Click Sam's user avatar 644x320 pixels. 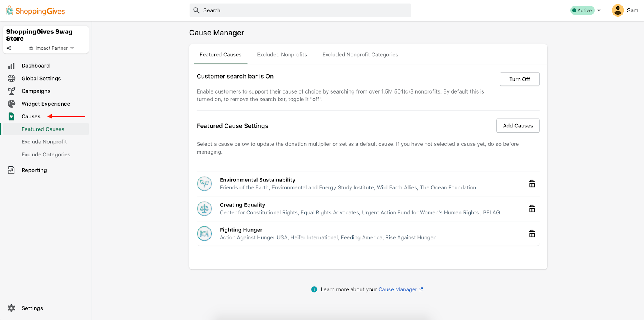tap(618, 10)
